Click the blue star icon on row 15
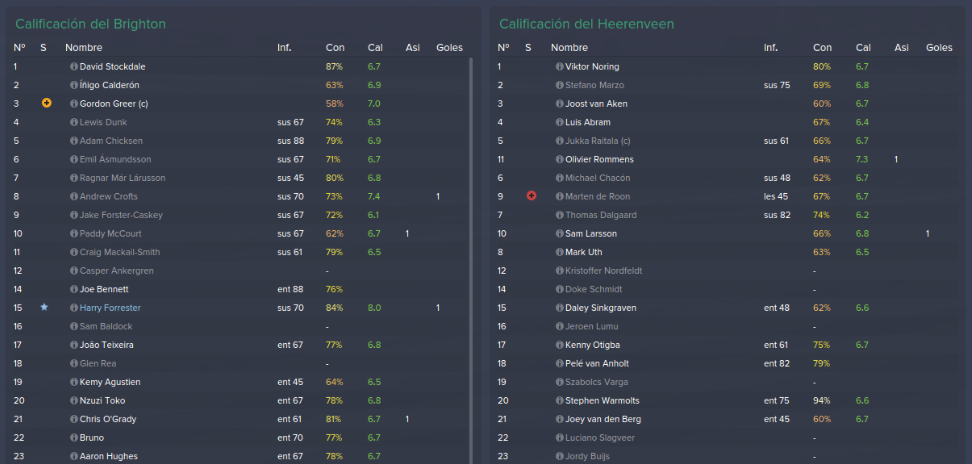This screenshot has height=464, width=972. pyautogui.click(x=44, y=307)
